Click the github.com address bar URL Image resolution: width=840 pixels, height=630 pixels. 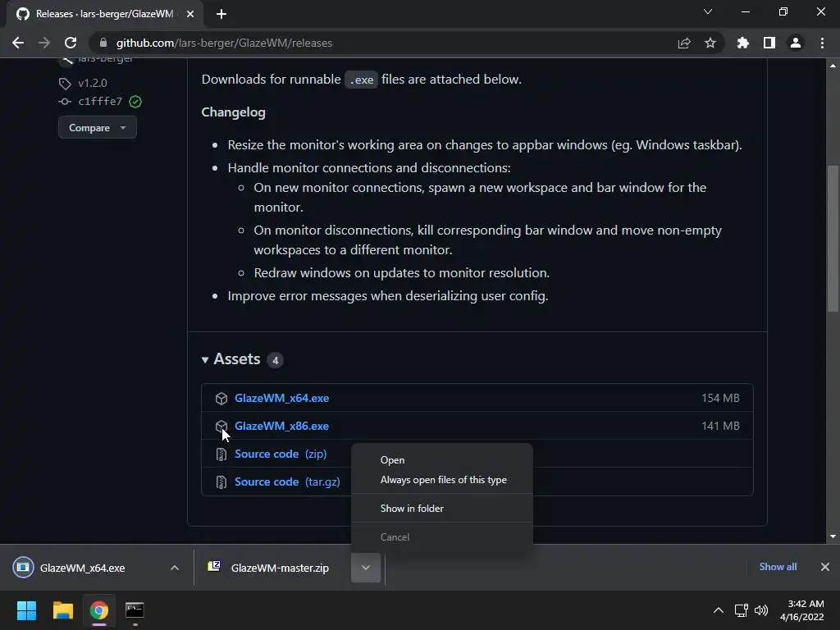click(x=224, y=43)
